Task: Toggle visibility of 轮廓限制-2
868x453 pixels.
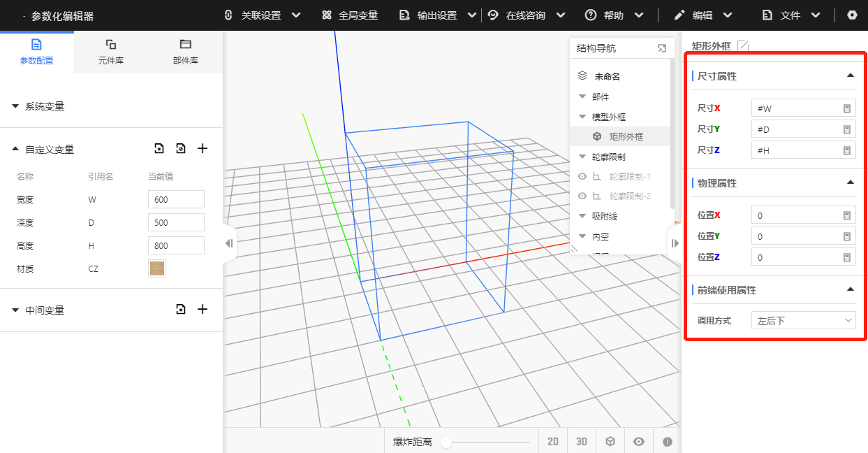Action: (x=582, y=196)
